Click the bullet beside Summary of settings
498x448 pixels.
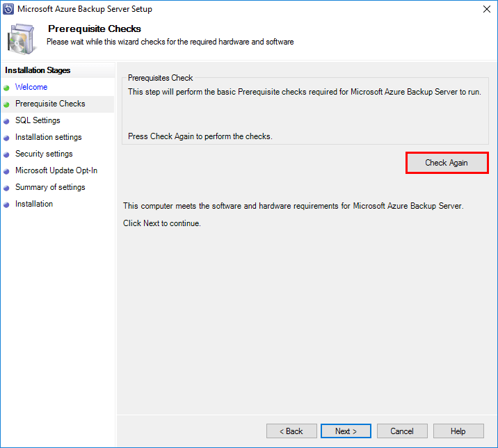(7, 188)
